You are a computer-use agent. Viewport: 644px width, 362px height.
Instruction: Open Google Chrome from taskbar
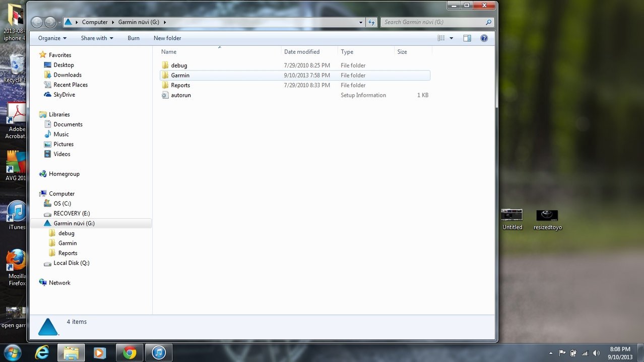click(x=130, y=353)
